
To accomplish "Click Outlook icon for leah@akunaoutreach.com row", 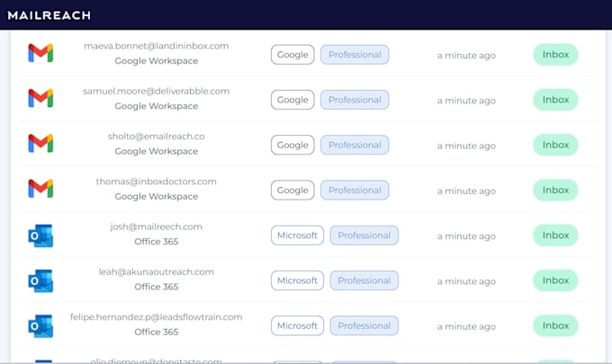I will (40, 280).
